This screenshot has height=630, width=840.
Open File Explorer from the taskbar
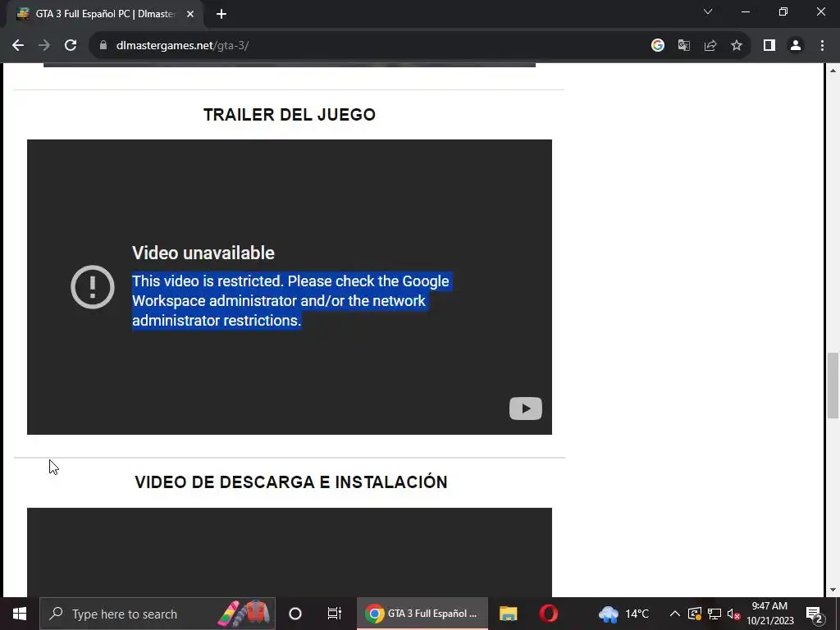[508, 614]
